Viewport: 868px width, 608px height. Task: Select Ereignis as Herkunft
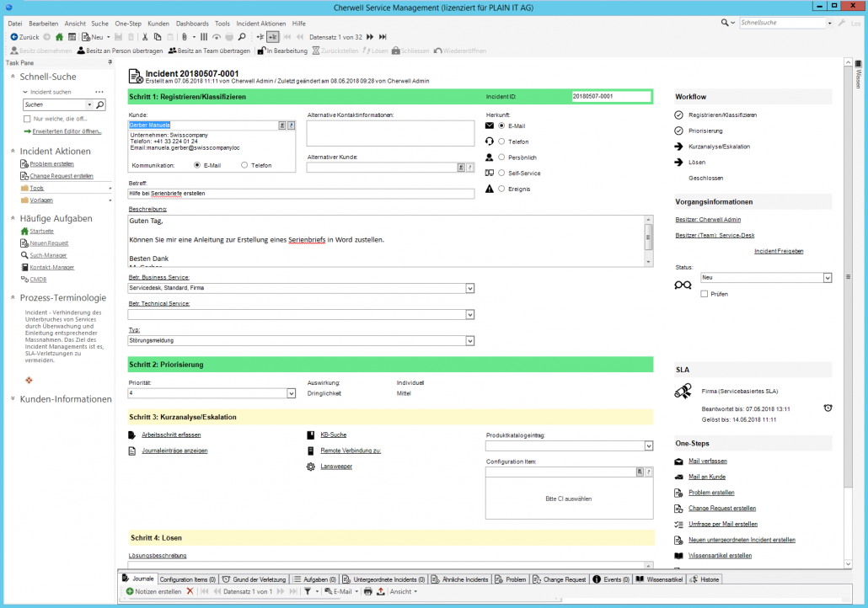point(501,189)
